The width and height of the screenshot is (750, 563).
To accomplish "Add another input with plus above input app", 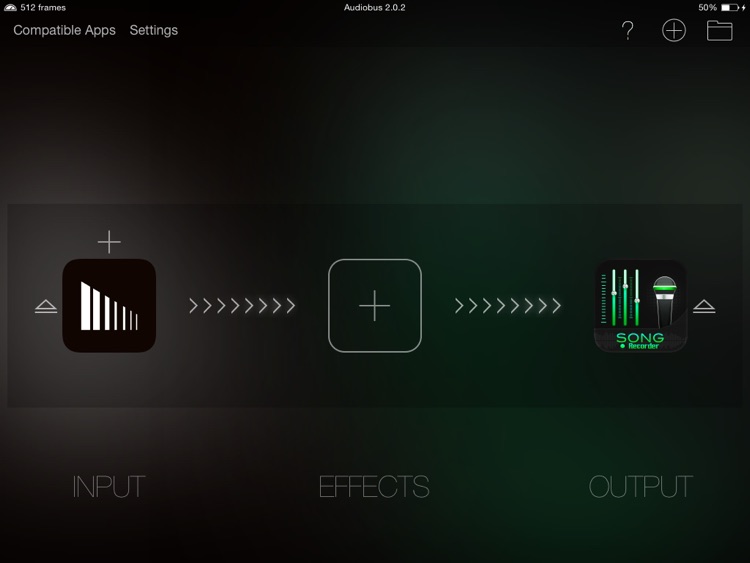I will (x=109, y=242).
